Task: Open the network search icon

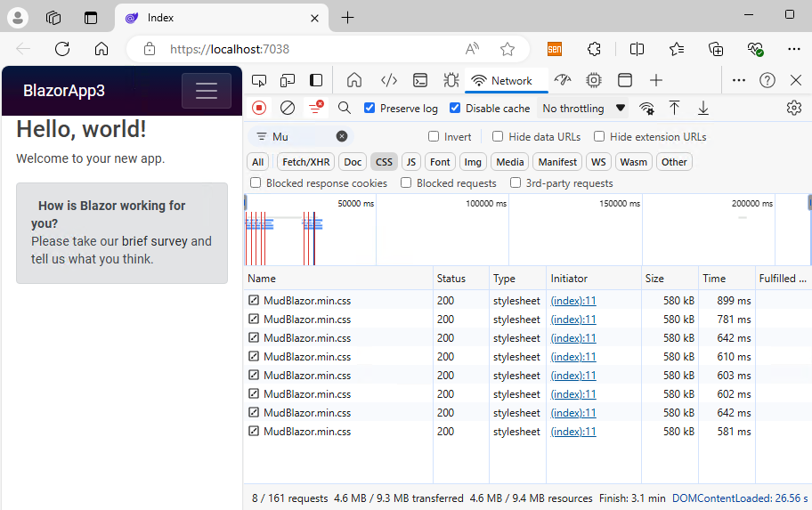Action: pyautogui.click(x=345, y=108)
